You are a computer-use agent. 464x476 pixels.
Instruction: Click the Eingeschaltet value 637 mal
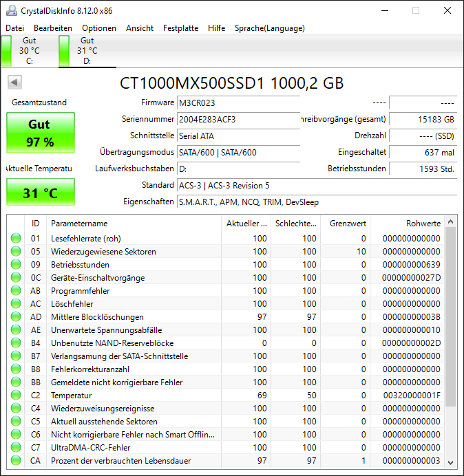click(x=423, y=152)
